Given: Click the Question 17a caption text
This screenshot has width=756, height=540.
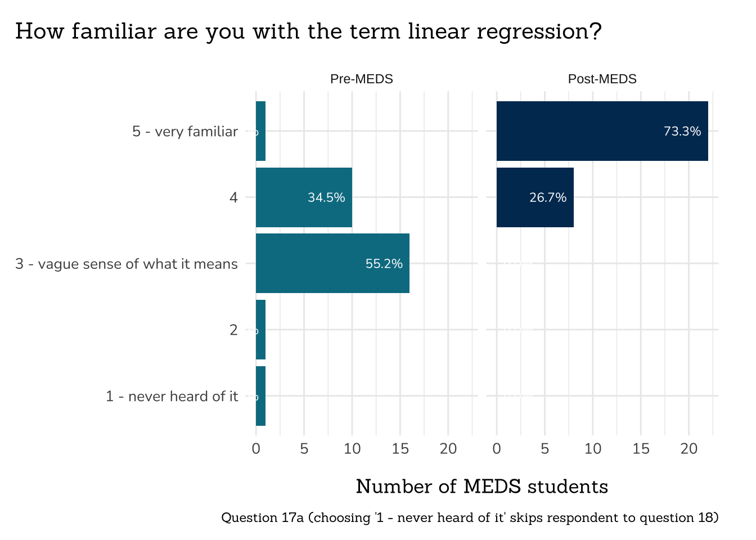Looking at the screenshot, I should tap(470, 517).
